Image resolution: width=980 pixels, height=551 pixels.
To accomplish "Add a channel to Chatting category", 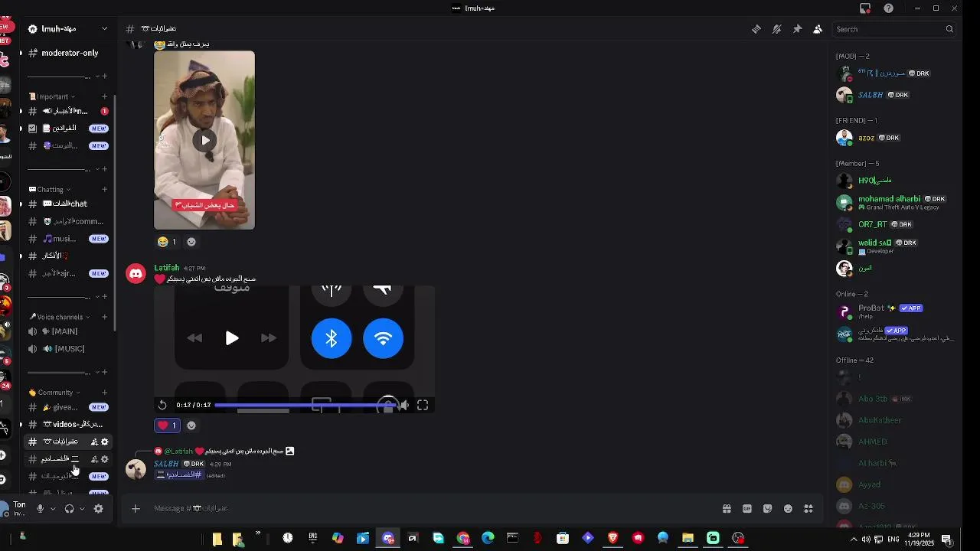I will 104,190.
